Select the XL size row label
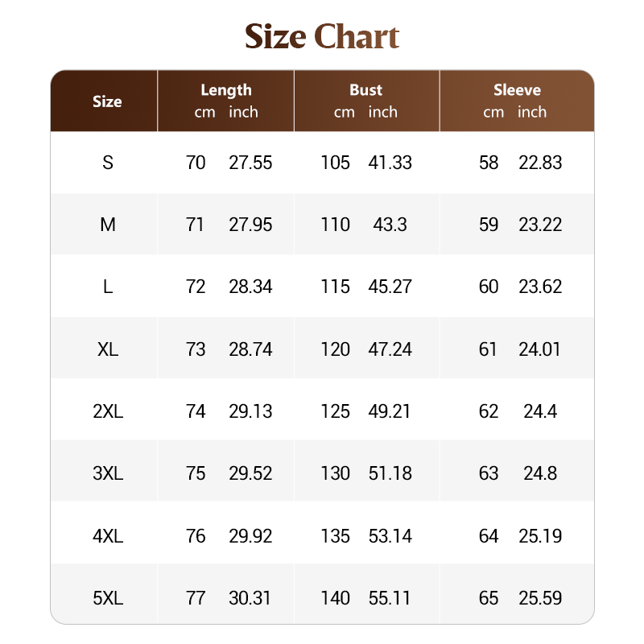Viewport: 644px width, 644px height. (108, 349)
